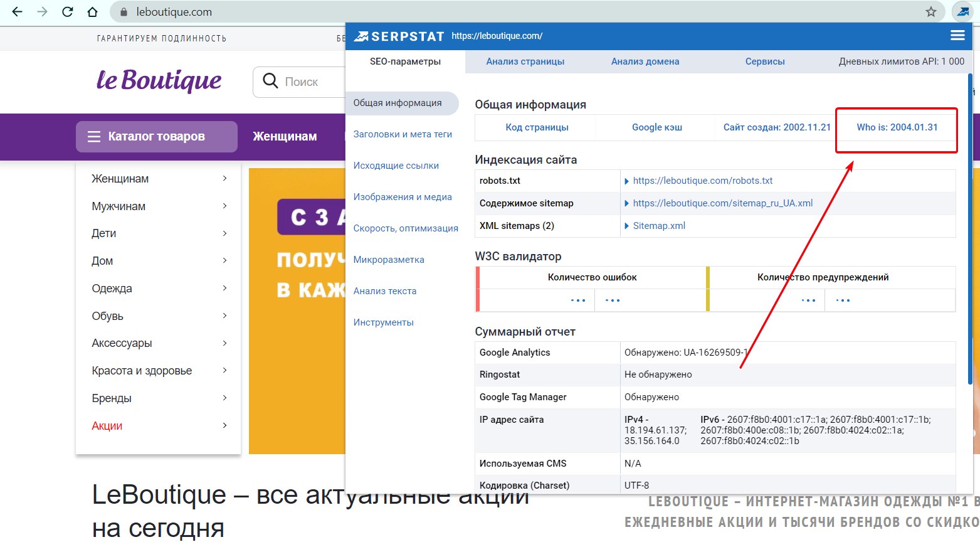Viewport: 980px width, 547px height.
Task: Focus the Поиск search field
Action: 301,82
